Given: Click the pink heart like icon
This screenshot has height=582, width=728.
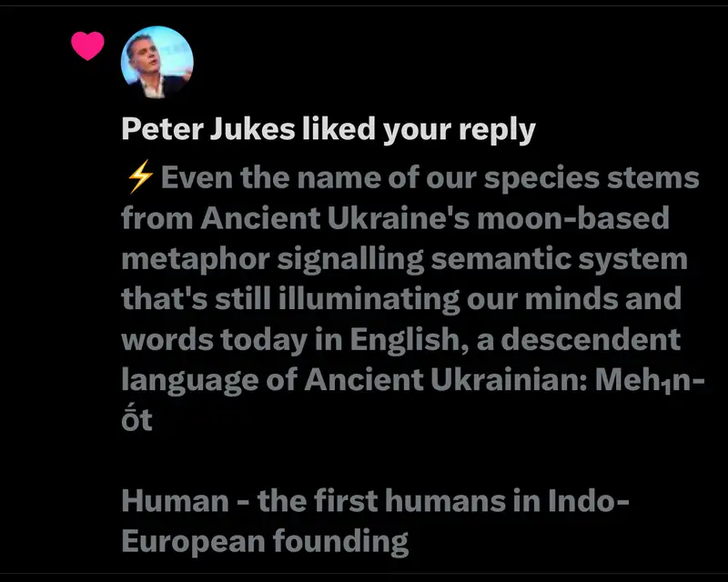Looking at the screenshot, I should click(x=87, y=45).
